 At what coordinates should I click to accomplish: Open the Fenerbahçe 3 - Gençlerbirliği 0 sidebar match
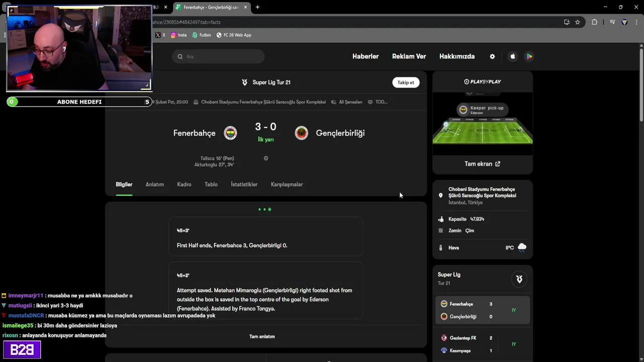click(482, 310)
